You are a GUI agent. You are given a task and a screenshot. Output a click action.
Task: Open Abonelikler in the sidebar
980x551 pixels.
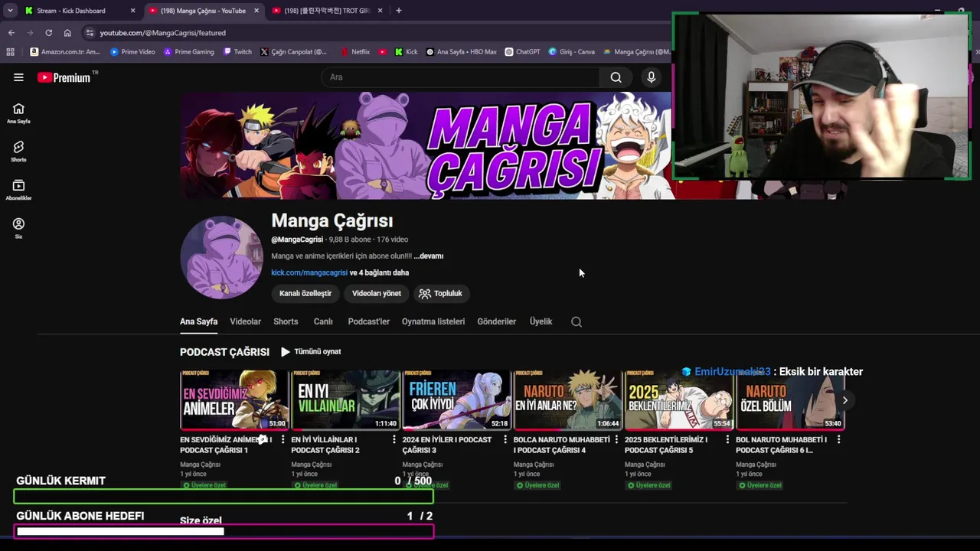click(x=18, y=190)
